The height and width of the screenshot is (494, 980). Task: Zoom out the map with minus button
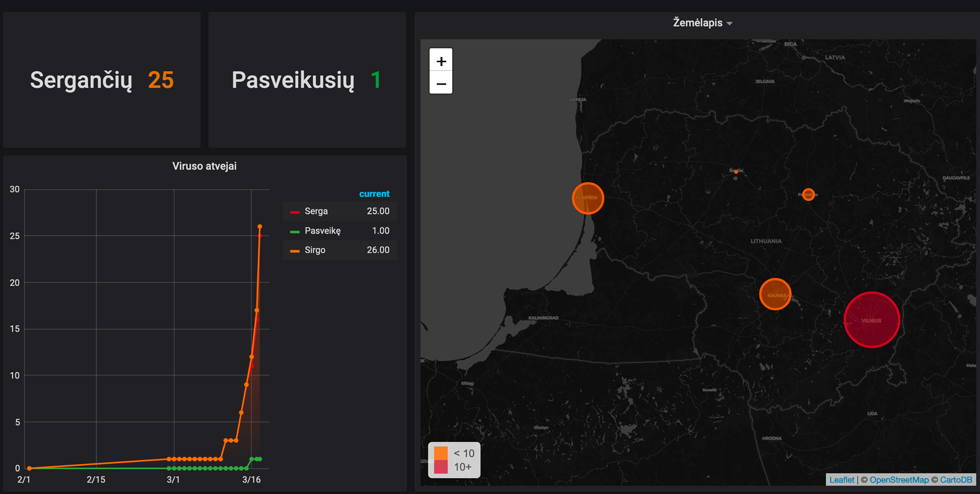(441, 83)
